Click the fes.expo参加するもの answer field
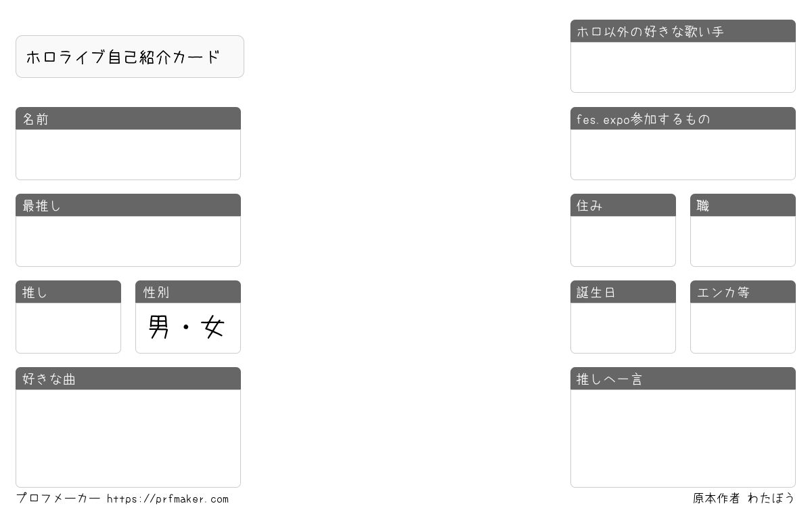 pos(683,154)
